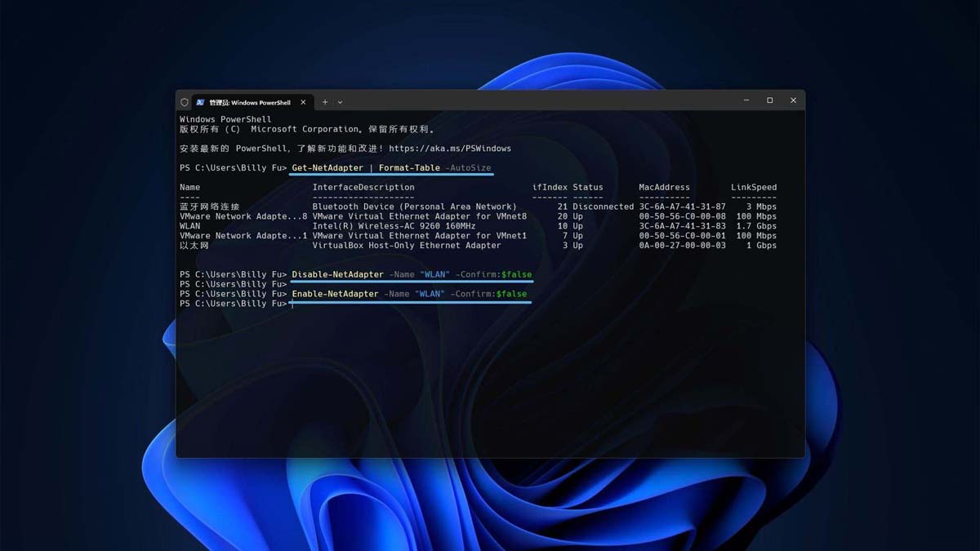980x551 pixels.
Task: Minimize the PowerShell terminal window
Action: click(746, 100)
